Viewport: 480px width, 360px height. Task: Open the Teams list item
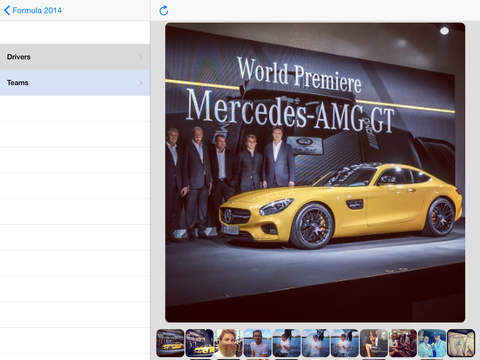click(75, 83)
